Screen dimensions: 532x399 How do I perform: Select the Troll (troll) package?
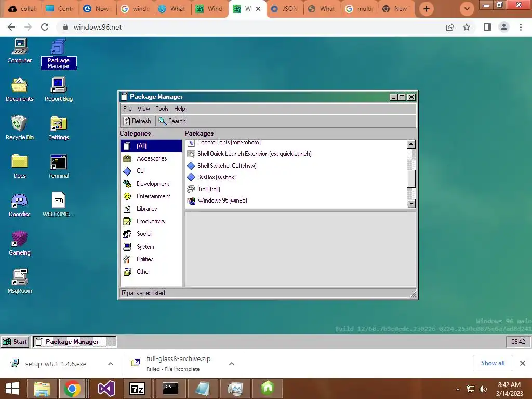click(296, 189)
